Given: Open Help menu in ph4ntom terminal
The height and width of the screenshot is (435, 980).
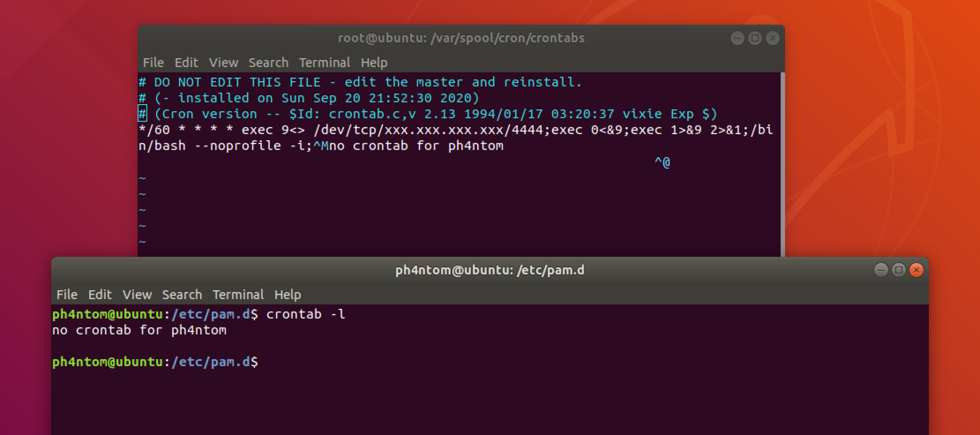Looking at the screenshot, I should tap(287, 295).
